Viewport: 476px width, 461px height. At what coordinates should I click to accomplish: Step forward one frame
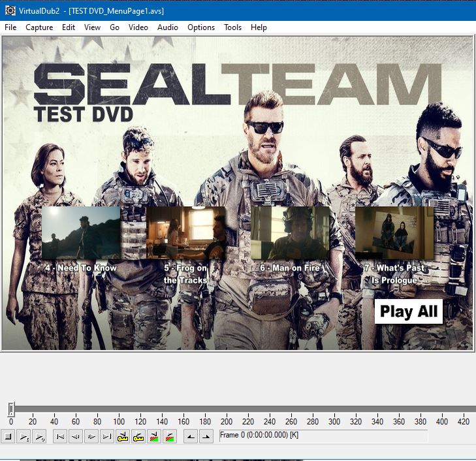point(91,437)
